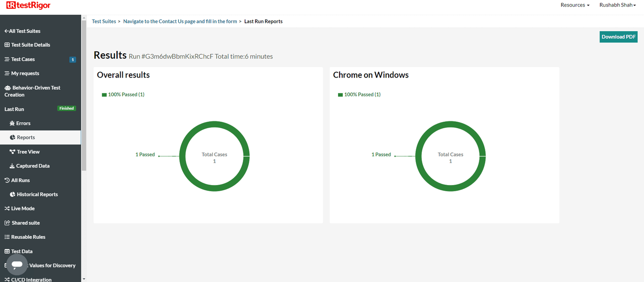Image resolution: width=644 pixels, height=282 pixels.
Task: Open Test Suite Details via its table icon
Action: (7, 45)
